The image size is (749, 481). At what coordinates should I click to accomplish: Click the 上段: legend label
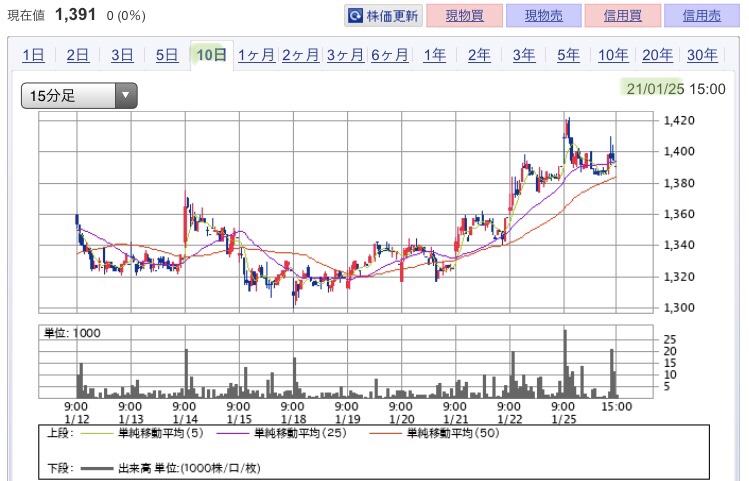click(x=60, y=433)
